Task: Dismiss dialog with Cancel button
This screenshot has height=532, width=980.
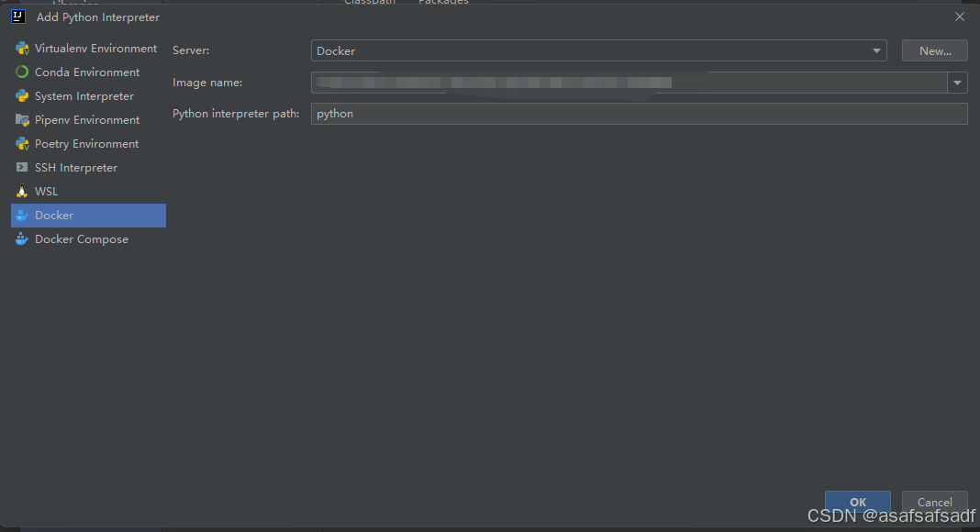Action: point(934,502)
